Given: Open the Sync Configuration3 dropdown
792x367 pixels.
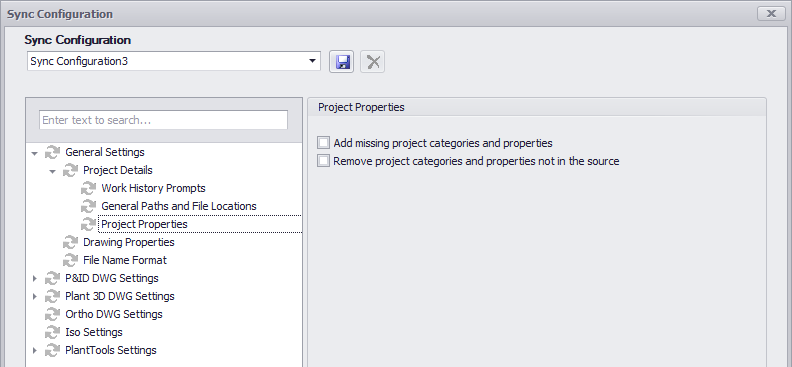Looking at the screenshot, I should [312, 62].
